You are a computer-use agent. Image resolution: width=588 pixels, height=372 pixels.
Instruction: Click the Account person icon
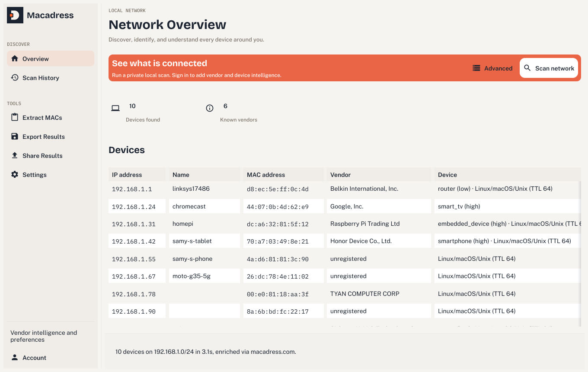(15, 358)
